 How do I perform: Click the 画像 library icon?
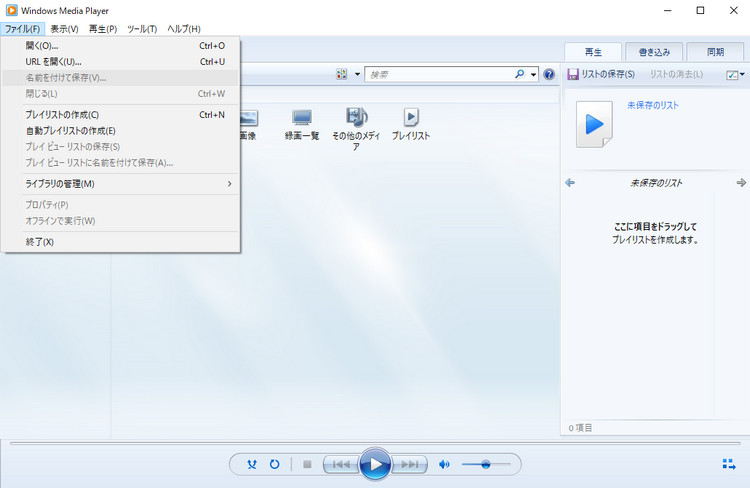(248, 124)
